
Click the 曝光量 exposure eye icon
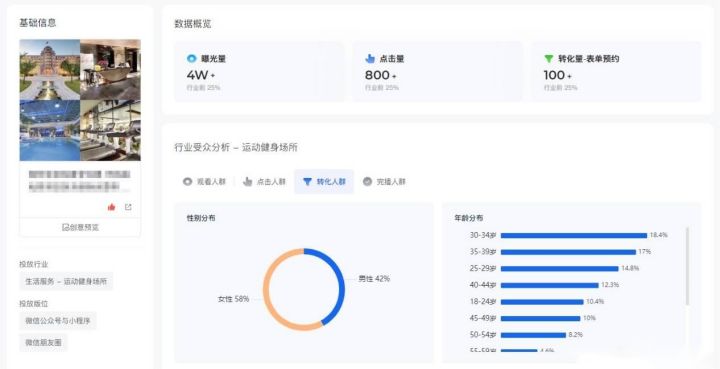click(x=191, y=59)
